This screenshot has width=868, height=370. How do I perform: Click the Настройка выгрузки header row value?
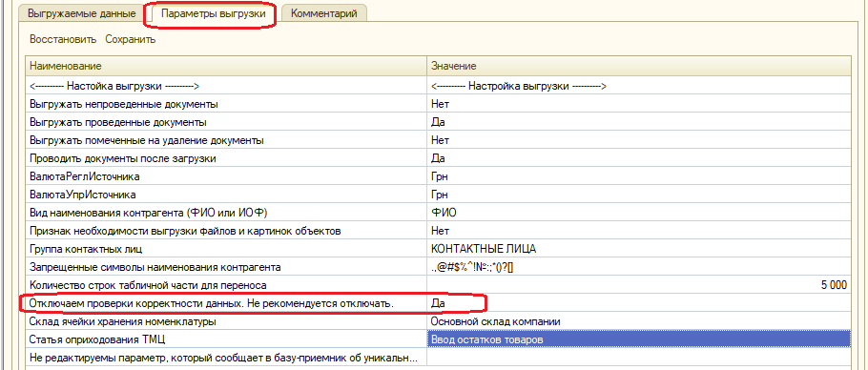(x=639, y=86)
